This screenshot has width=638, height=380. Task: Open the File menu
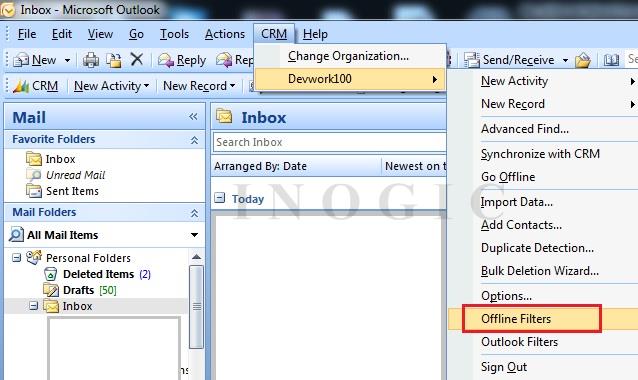(27, 34)
